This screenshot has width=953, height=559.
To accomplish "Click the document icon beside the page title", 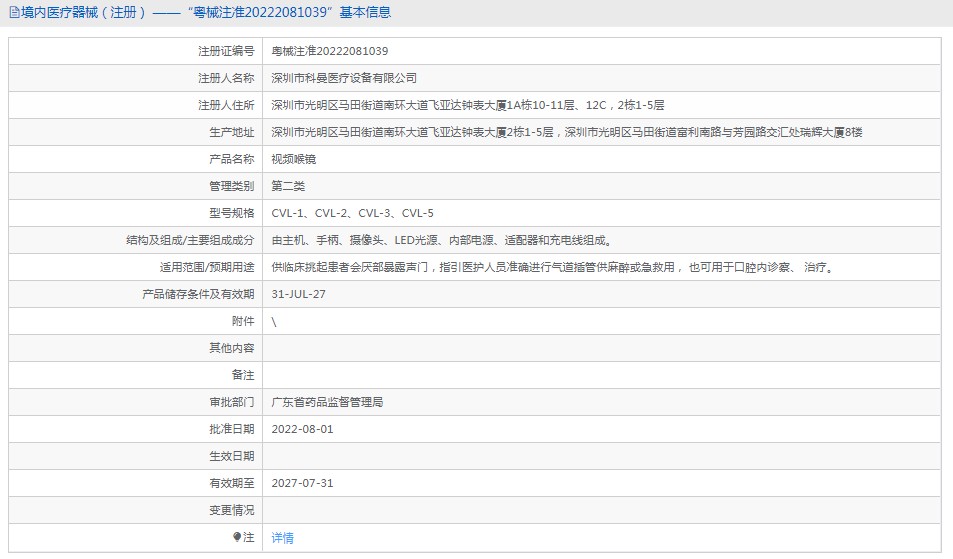I will (13, 13).
